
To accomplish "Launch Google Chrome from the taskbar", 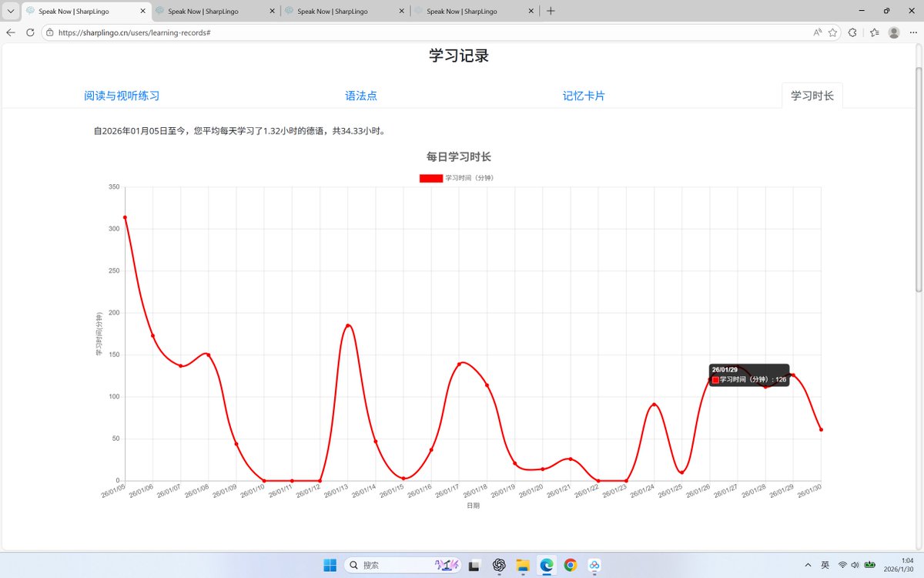I will [571, 565].
